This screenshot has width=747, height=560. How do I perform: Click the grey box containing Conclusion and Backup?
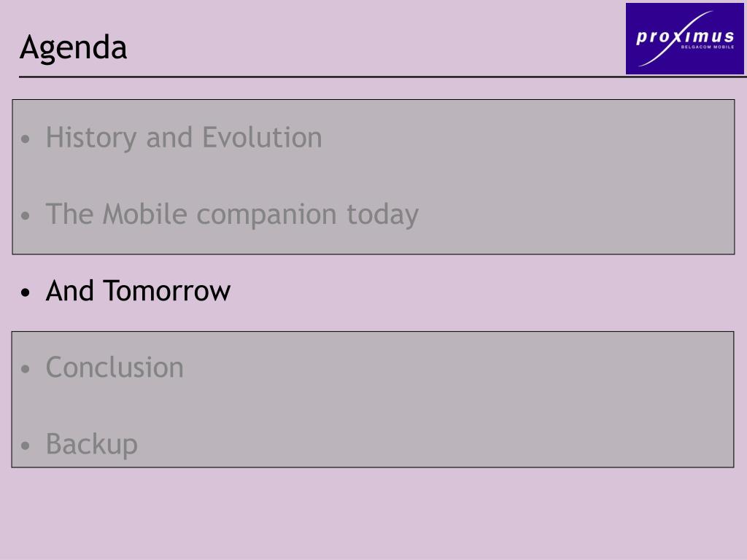[x=373, y=400]
